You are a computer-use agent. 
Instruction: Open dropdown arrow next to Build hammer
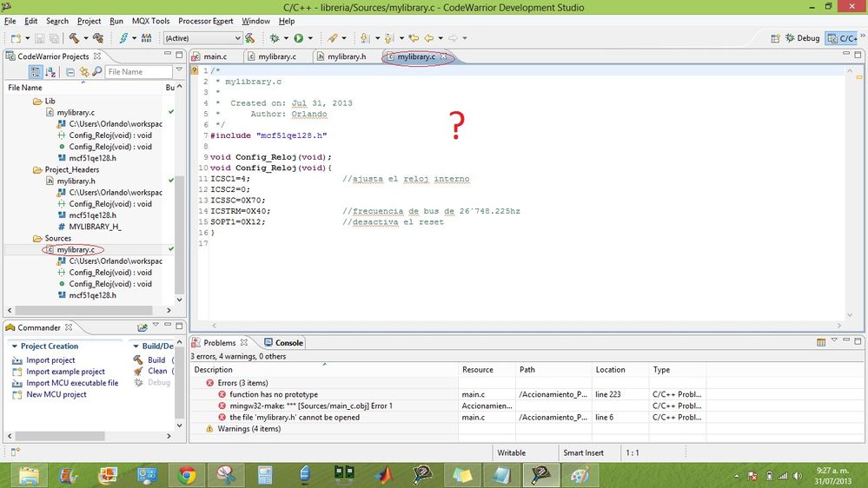pyautogui.click(x=85, y=38)
